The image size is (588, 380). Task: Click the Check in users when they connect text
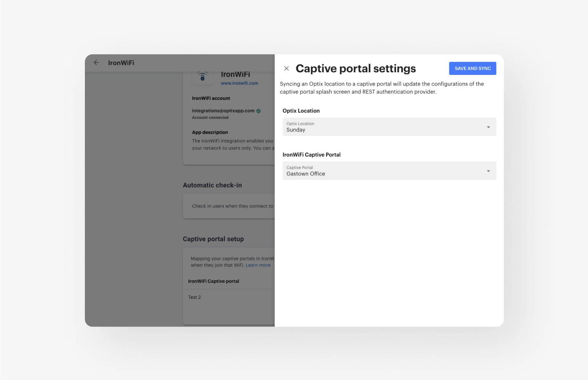[233, 206]
